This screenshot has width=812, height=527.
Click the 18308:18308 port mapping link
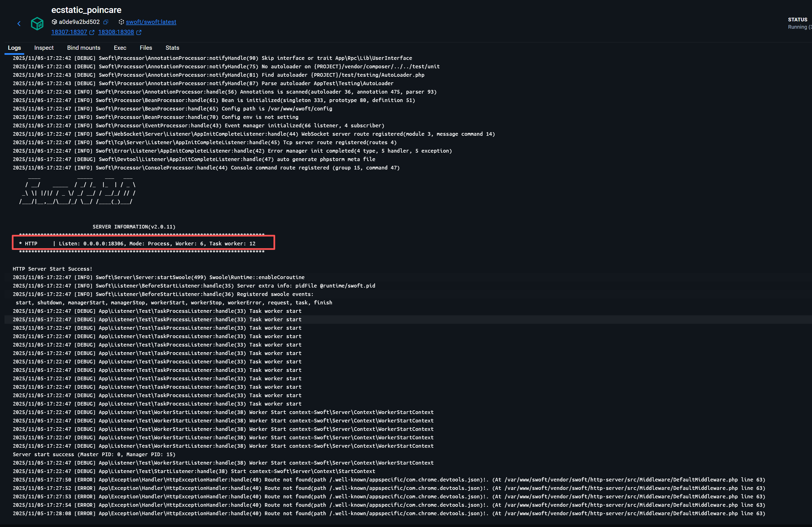pos(116,32)
